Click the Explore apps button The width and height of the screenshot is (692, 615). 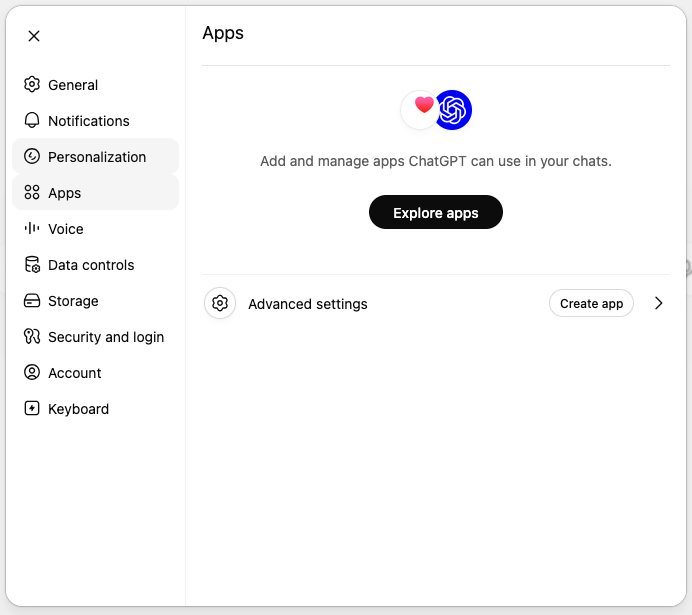pos(436,212)
